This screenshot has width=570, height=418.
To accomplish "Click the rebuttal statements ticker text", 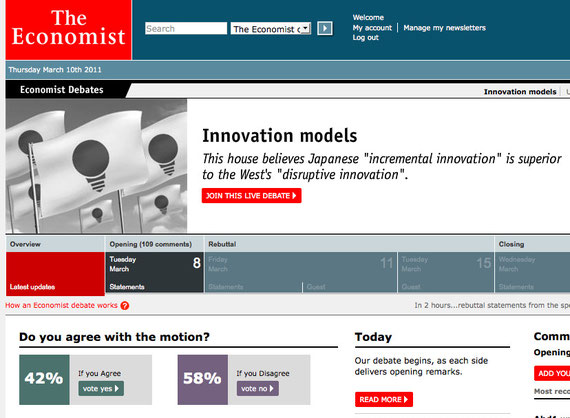I will [x=492, y=305].
